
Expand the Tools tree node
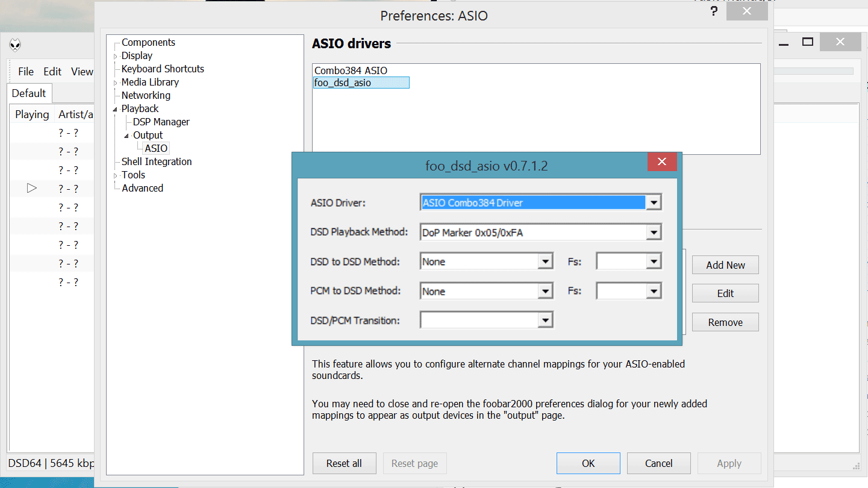coord(116,175)
